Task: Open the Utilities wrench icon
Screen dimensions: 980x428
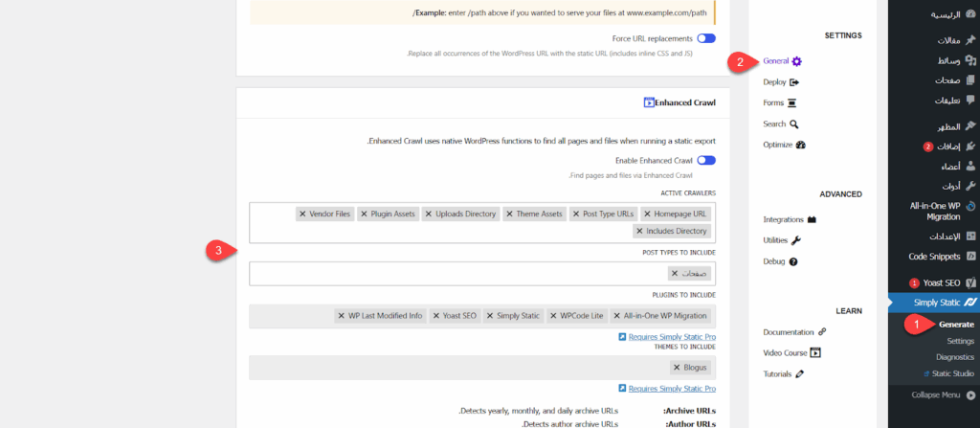Action: coord(795,240)
